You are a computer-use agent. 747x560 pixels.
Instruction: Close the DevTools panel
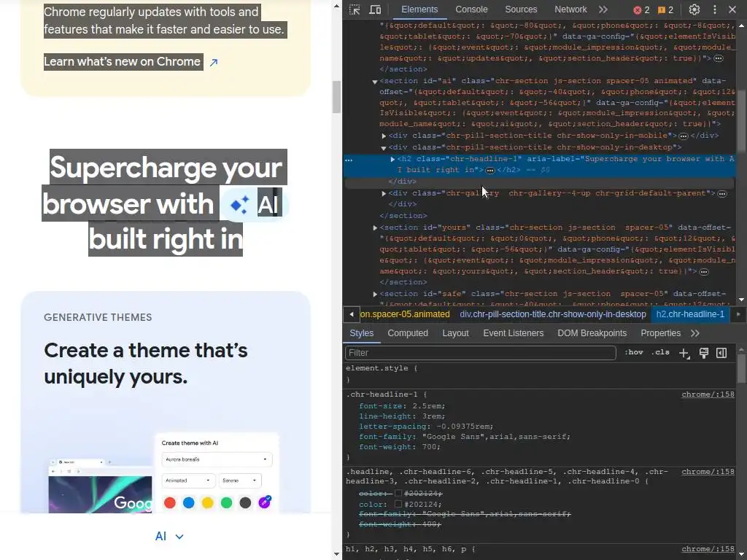pos(732,9)
